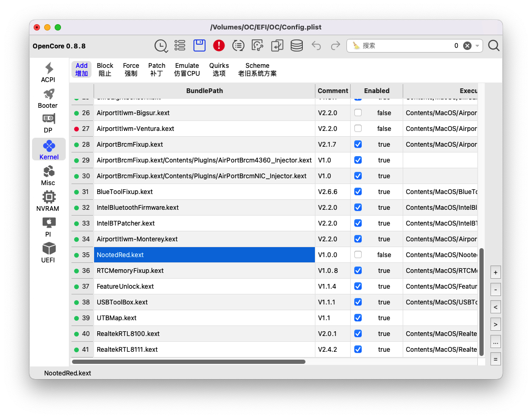Click the red exclamation validation icon

(x=219, y=45)
